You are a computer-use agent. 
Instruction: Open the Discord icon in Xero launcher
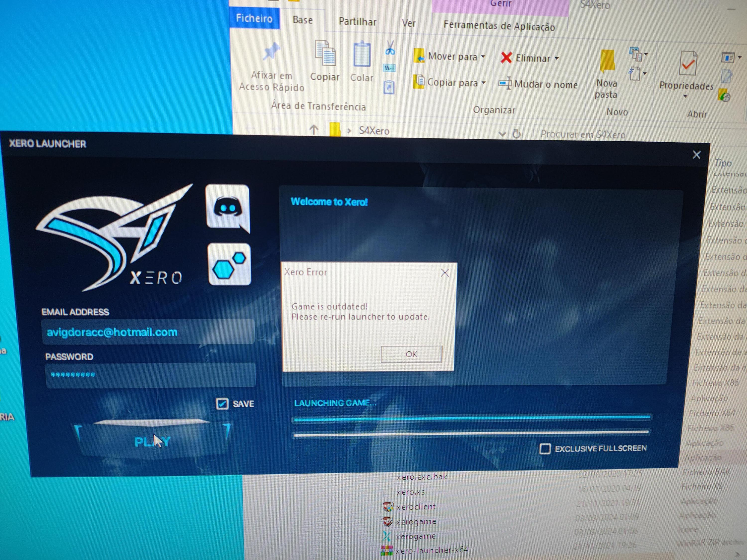pyautogui.click(x=227, y=207)
